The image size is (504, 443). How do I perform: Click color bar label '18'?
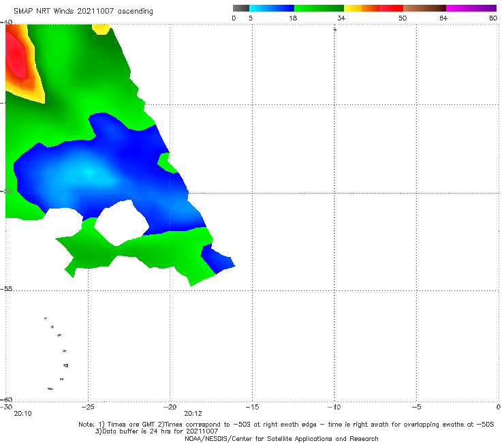(x=293, y=18)
